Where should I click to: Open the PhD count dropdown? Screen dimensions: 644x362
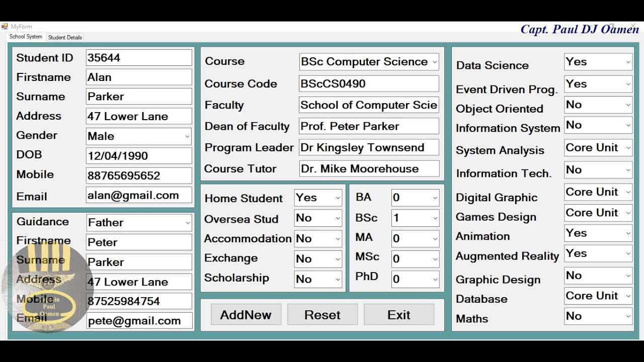tap(415, 280)
